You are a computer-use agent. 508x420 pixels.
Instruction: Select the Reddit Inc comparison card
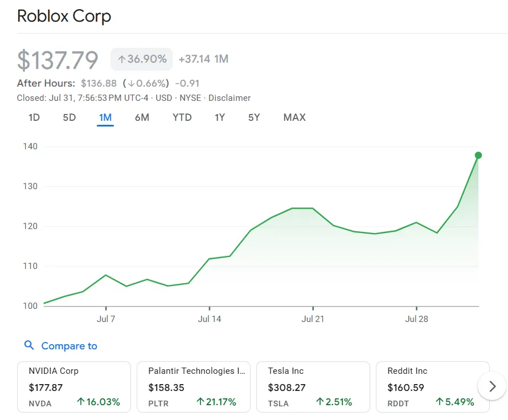[x=433, y=386]
